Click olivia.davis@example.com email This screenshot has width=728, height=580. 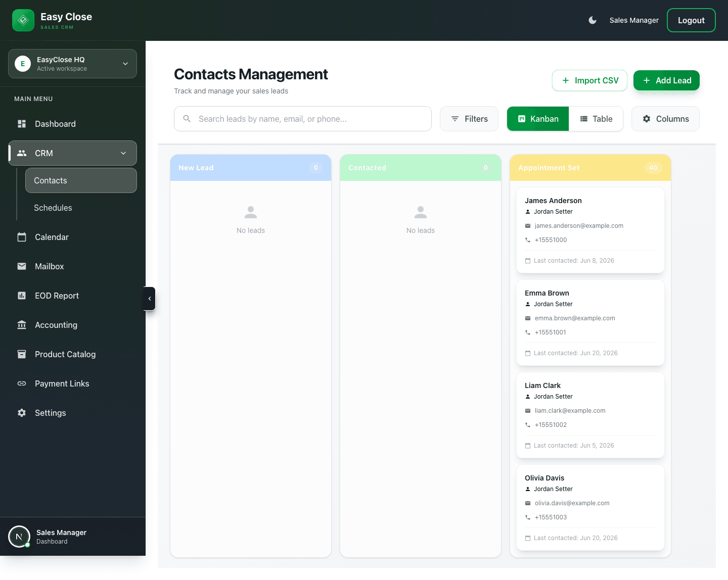572,503
